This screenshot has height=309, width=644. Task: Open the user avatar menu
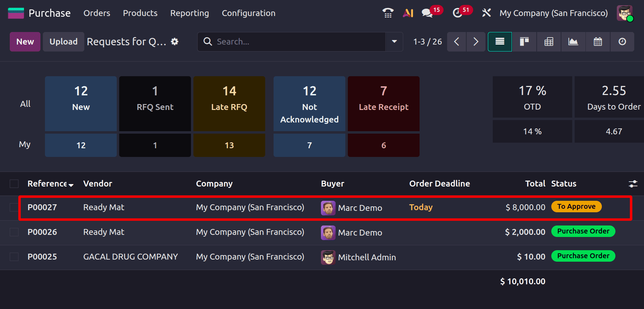point(625,13)
